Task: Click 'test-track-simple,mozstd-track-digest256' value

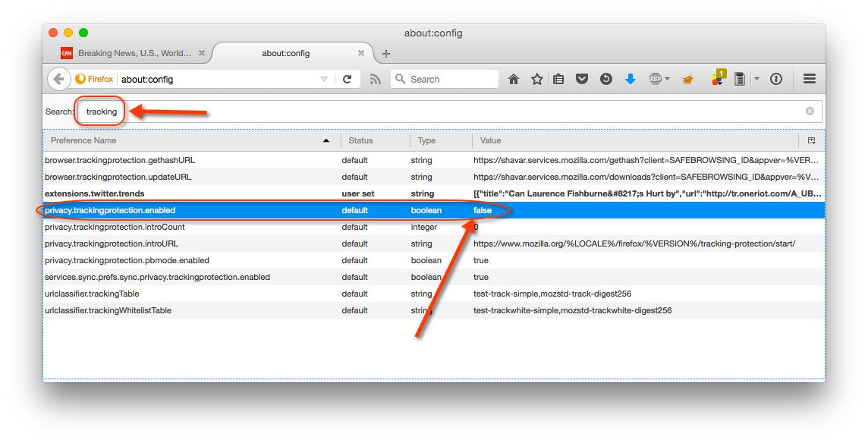Action: (552, 294)
